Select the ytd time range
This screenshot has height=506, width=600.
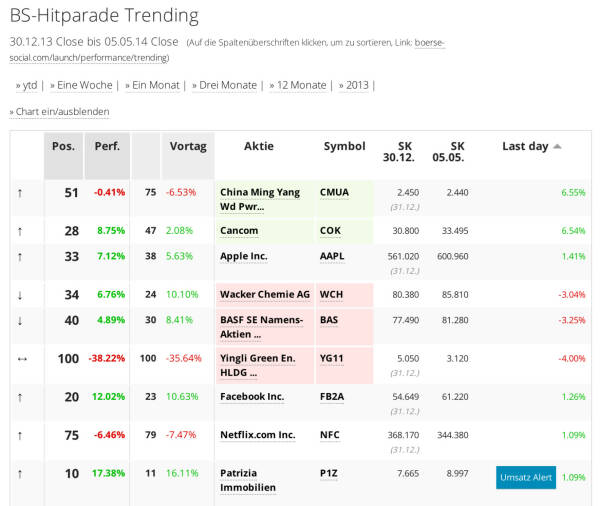[29, 85]
